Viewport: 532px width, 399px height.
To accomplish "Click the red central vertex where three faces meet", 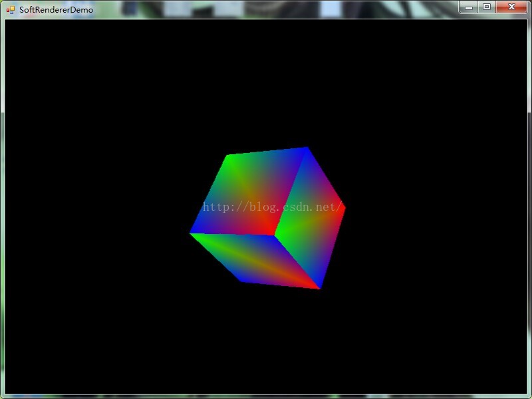I will coord(273,234).
